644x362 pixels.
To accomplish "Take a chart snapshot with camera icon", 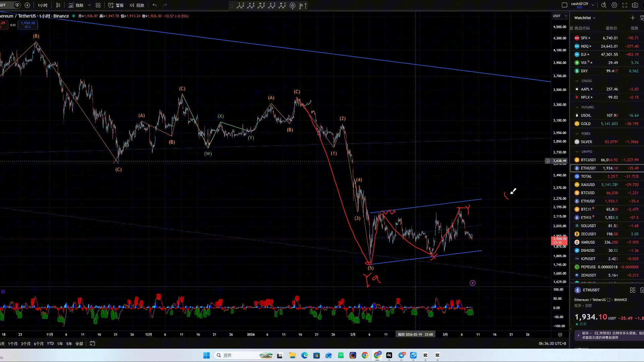I will [635, 5].
